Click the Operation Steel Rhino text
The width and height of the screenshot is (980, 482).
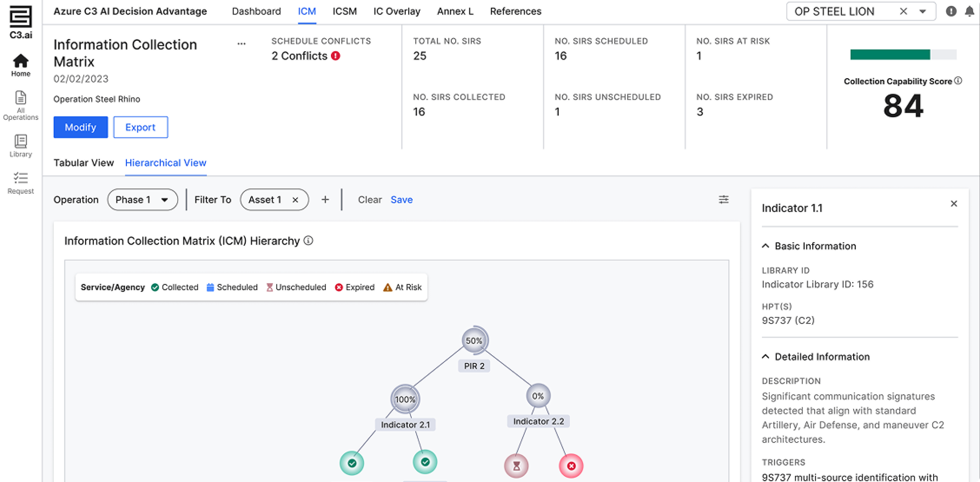(97, 99)
